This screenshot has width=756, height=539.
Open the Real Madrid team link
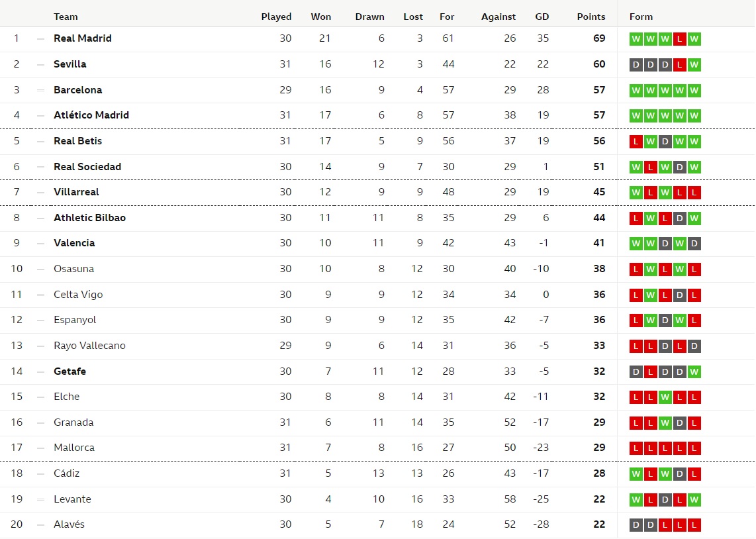[83, 38]
